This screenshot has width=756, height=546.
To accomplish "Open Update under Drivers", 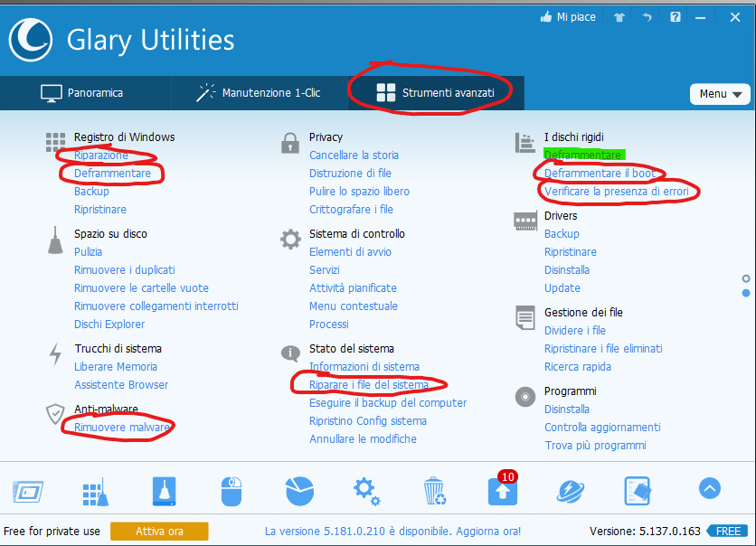I will tap(562, 288).
